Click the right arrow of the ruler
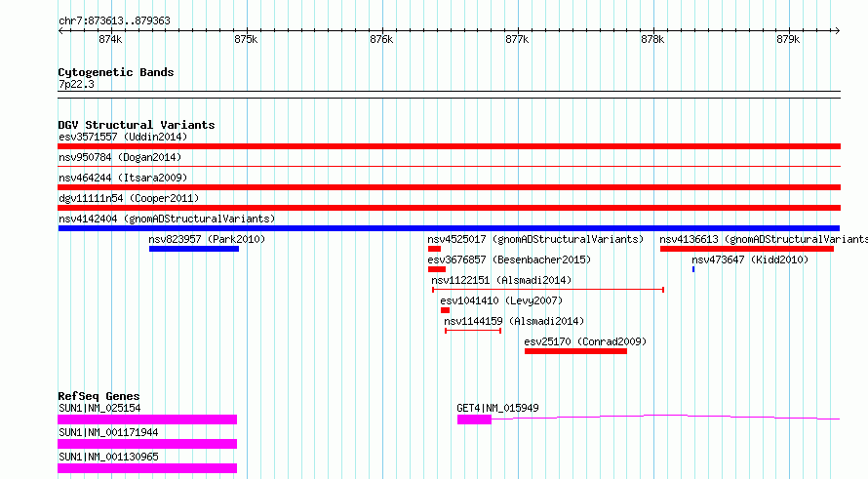Image resolution: width=868 pixels, height=479 pixels. pos(837,31)
